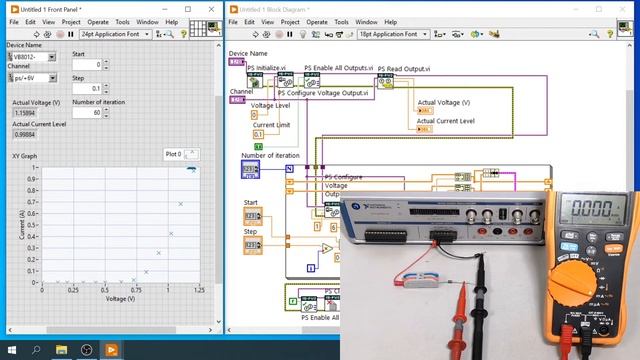Click Step Over debugging icon

[339, 34]
